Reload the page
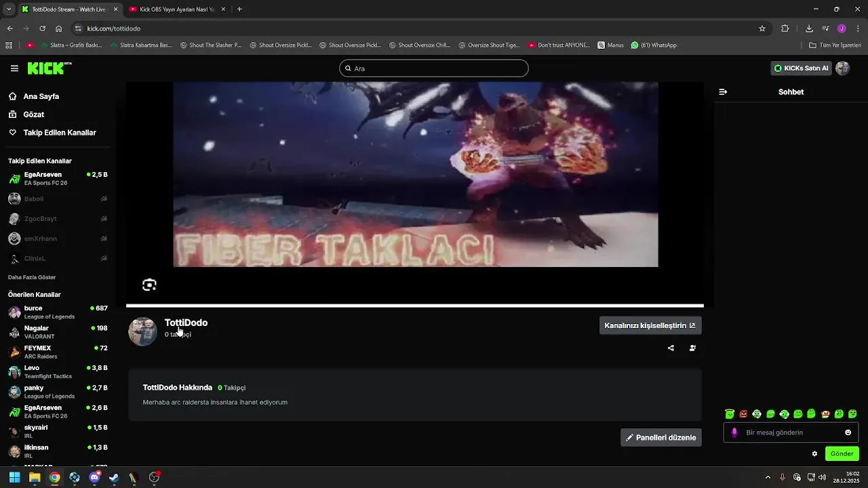This screenshot has width=868, height=488. (x=42, y=28)
